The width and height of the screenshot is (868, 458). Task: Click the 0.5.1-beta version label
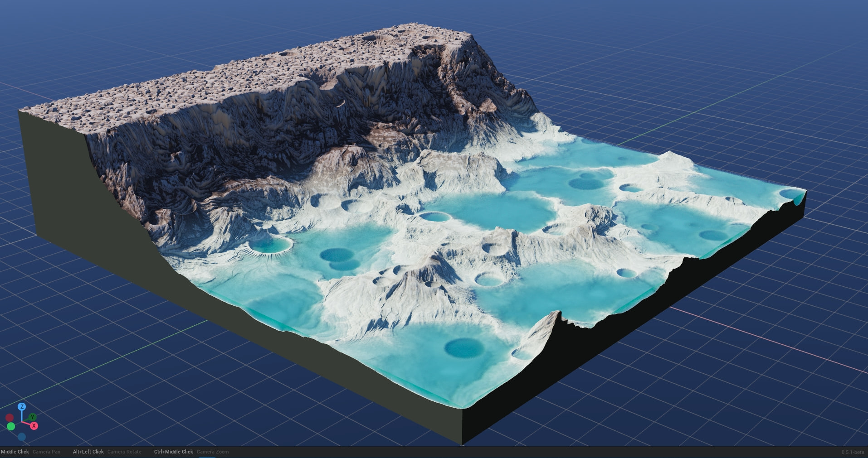(853, 452)
